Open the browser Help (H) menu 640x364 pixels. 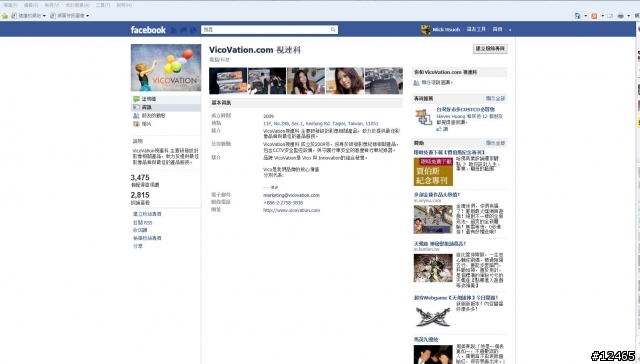point(124,5)
